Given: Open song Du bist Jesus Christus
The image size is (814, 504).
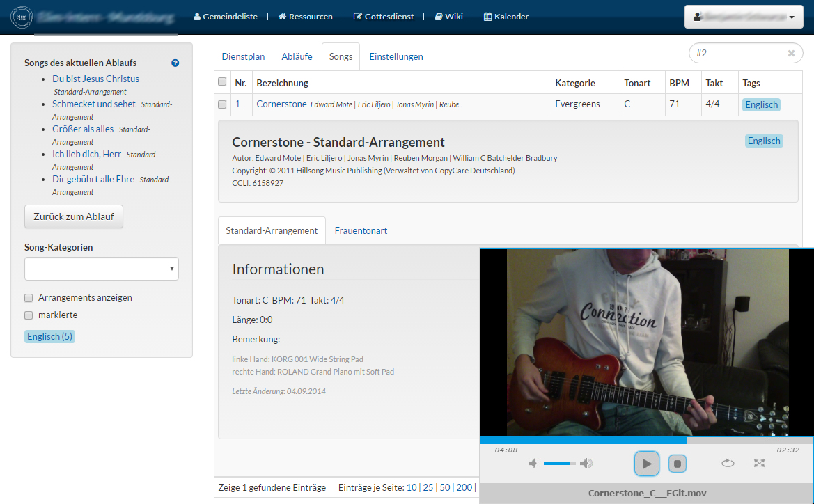Looking at the screenshot, I should pos(95,79).
